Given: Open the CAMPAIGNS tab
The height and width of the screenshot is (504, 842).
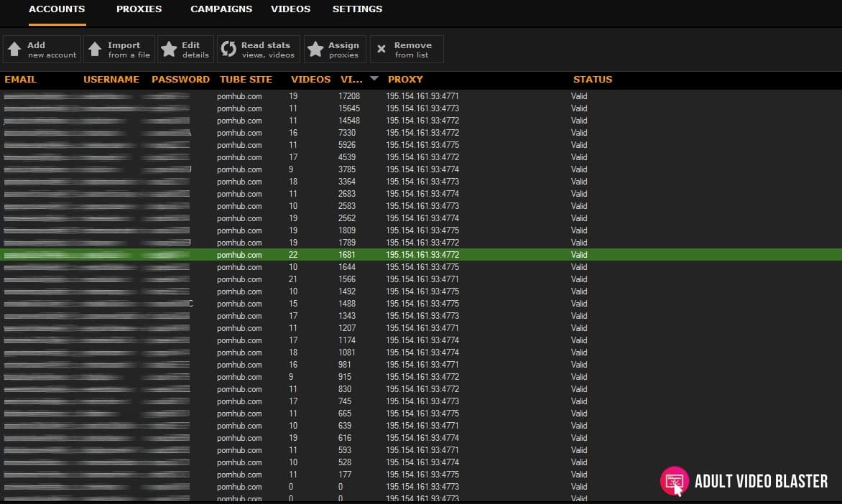Looking at the screenshot, I should tap(221, 9).
